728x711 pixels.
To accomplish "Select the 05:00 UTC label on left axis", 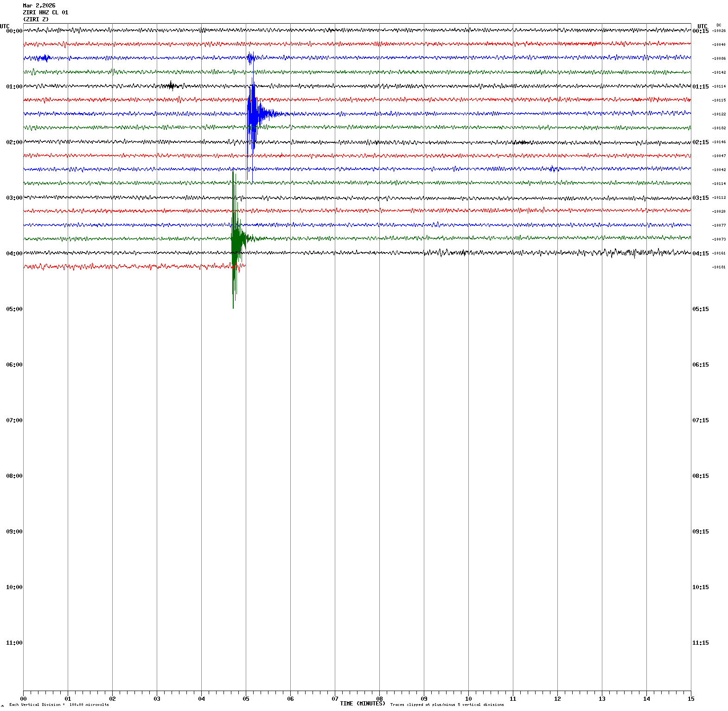I will click(x=14, y=309).
